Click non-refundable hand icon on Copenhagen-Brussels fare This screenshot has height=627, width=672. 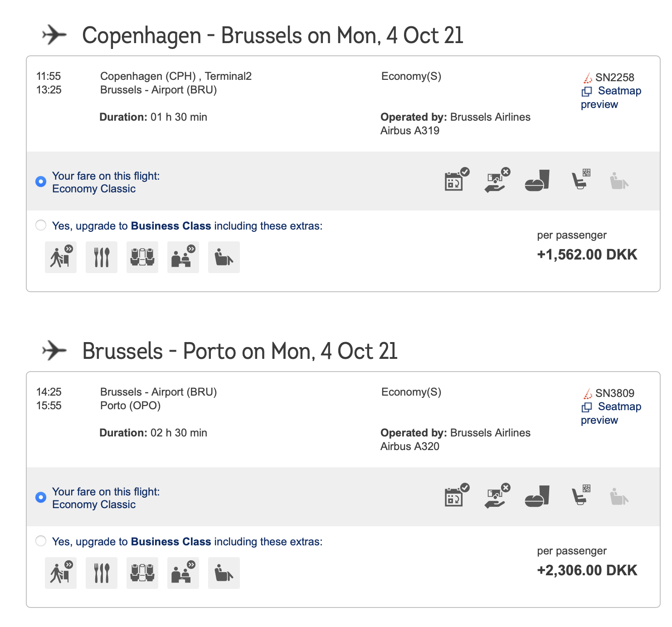coord(497,181)
